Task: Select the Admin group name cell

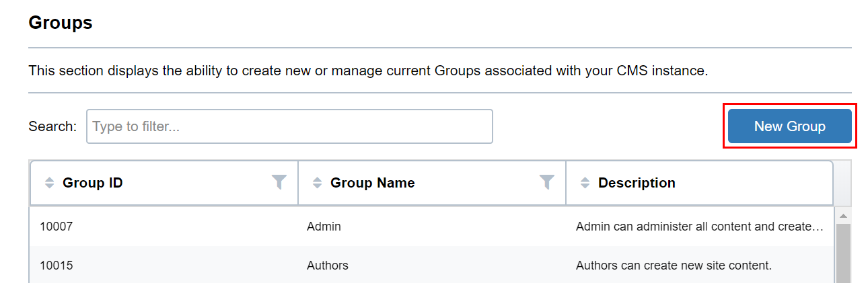Action: (x=432, y=227)
